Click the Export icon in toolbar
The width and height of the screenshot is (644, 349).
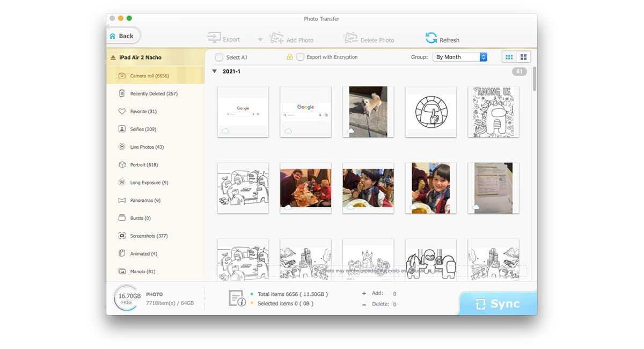click(x=214, y=39)
